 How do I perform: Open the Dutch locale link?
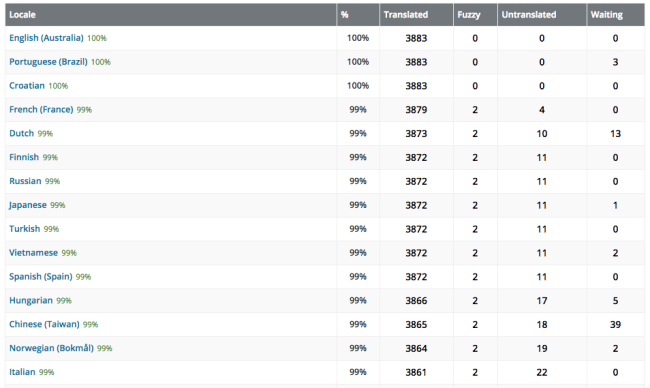(22, 133)
